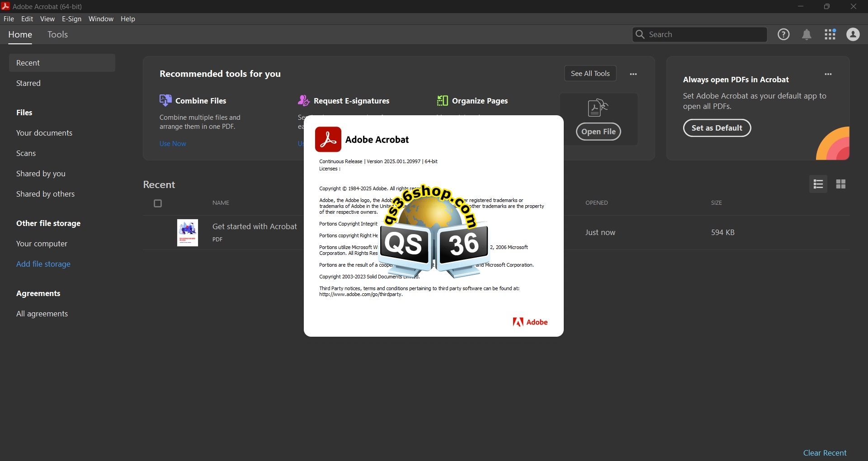Click the Set as Default button
The width and height of the screenshot is (868, 461).
click(717, 128)
